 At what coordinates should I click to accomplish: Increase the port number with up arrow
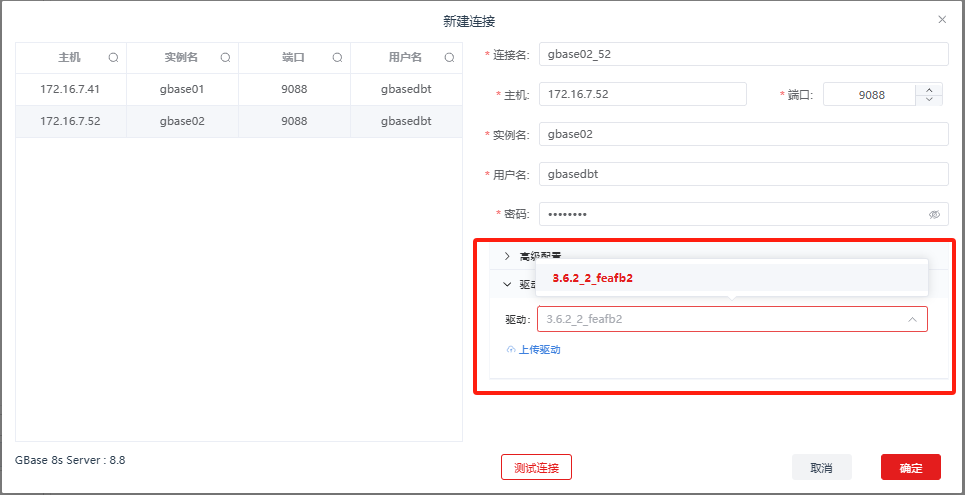pyautogui.click(x=929, y=88)
